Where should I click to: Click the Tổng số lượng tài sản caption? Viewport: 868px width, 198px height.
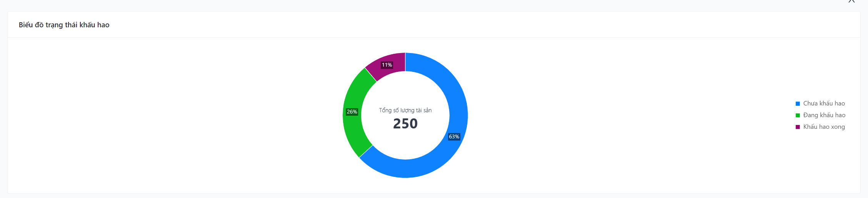pos(405,110)
